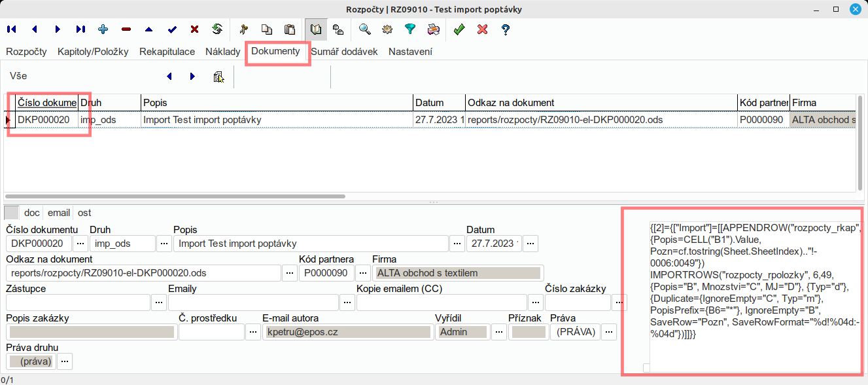This screenshot has width=868, height=385.
Task: Open search with magnifying glass icon
Action: point(364,29)
